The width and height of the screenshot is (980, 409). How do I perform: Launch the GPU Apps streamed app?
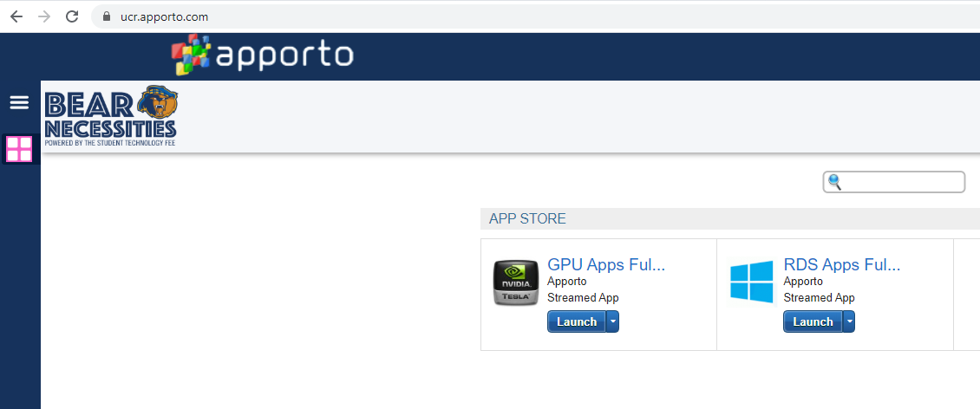pos(576,321)
